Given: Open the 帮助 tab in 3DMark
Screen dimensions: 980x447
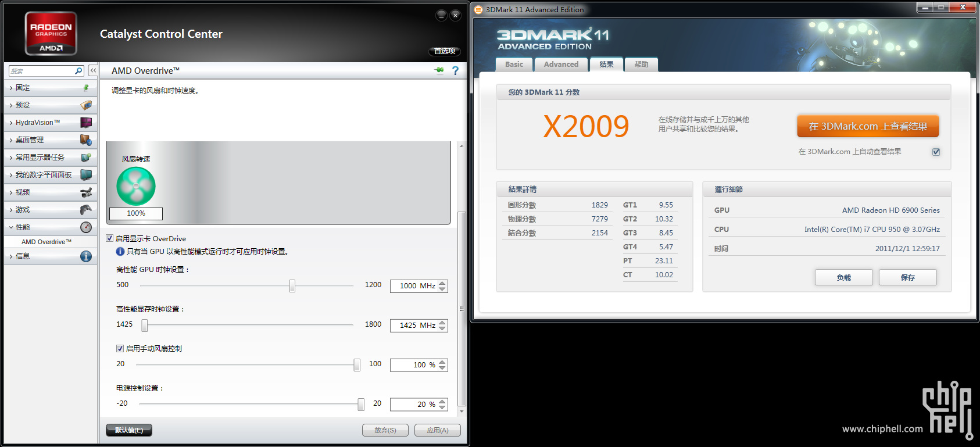Looking at the screenshot, I should click(x=641, y=65).
